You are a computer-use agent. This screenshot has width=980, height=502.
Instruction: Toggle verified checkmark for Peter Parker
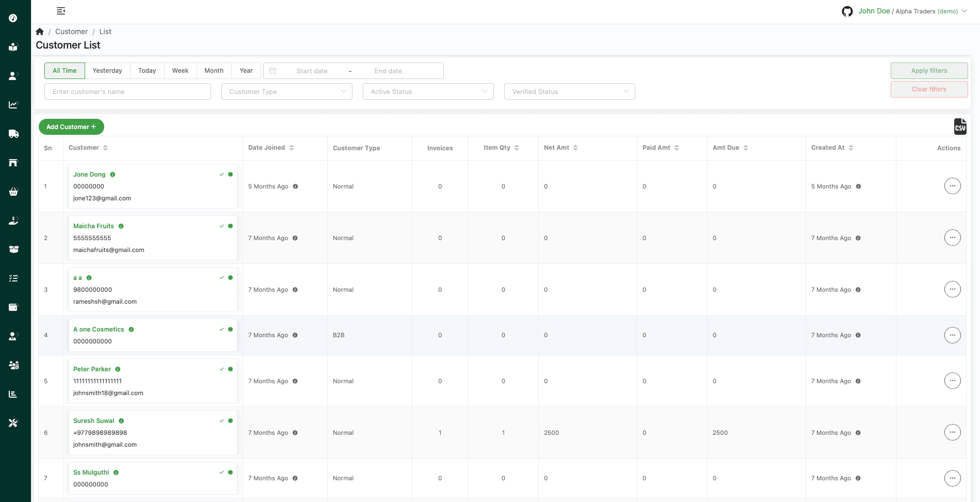[x=222, y=369]
